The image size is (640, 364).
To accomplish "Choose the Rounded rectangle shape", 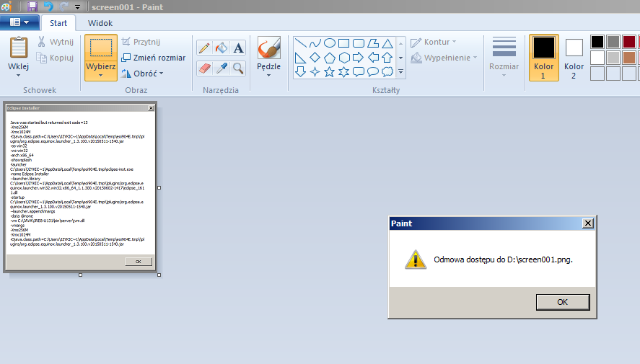I will tap(359, 43).
